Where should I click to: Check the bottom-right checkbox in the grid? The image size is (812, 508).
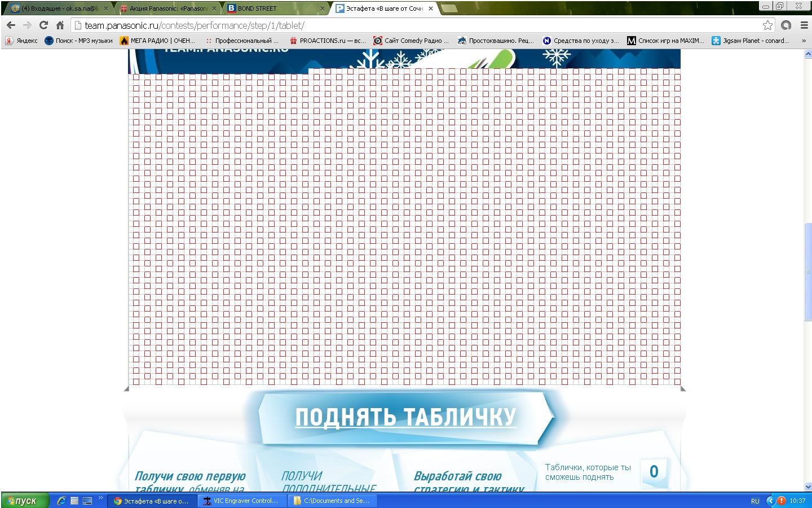pos(677,382)
